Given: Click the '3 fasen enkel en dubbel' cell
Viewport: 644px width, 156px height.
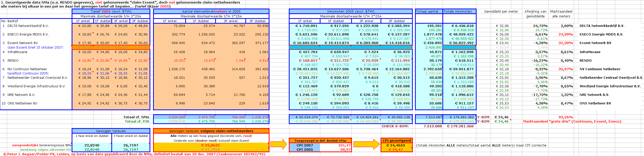Looking at the screenshot, I should (x=131, y=136).
